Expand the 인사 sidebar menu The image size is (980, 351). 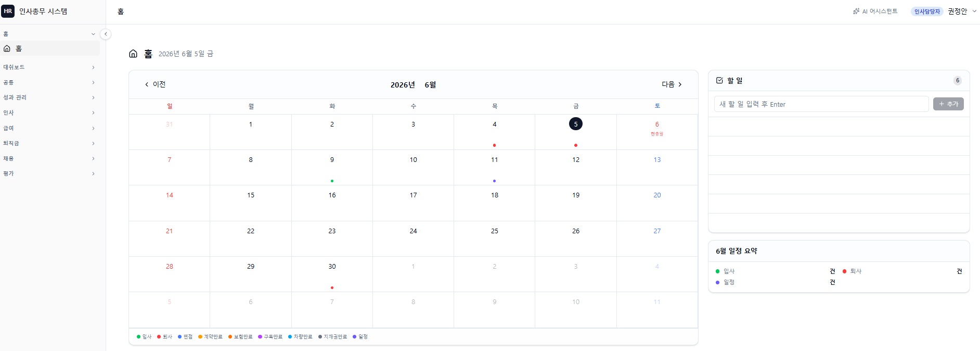click(x=49, y=112)
